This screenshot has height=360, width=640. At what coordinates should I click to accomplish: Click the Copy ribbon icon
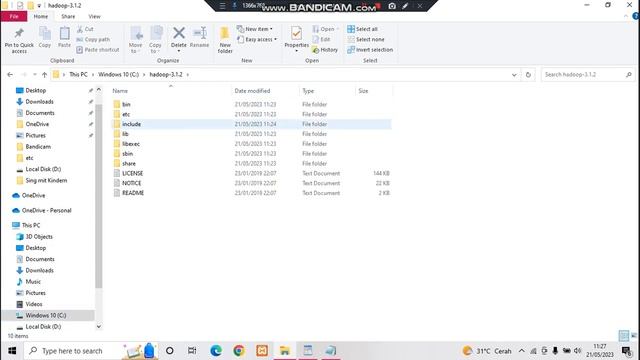pyautogui.click(x=44, y=38)
